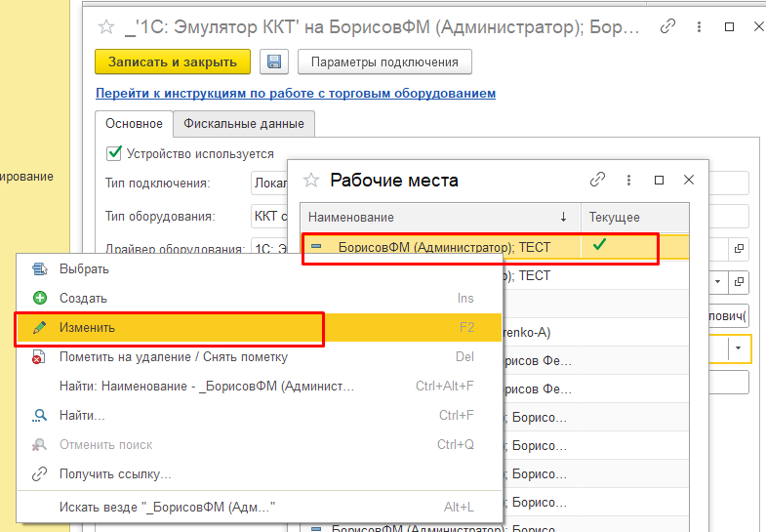Open the dropdown arrow beside the open-form icon
This screenshot has width=766, height=532.
point(717,281)
